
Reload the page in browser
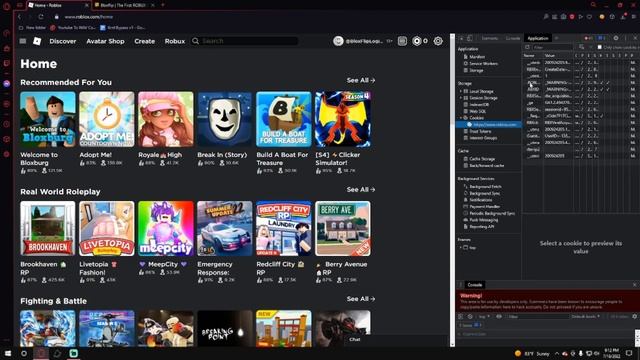coord(41,17)
